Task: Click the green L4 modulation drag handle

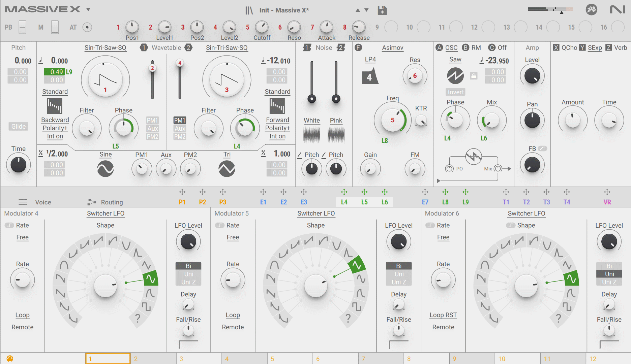Action: (344, 192)
